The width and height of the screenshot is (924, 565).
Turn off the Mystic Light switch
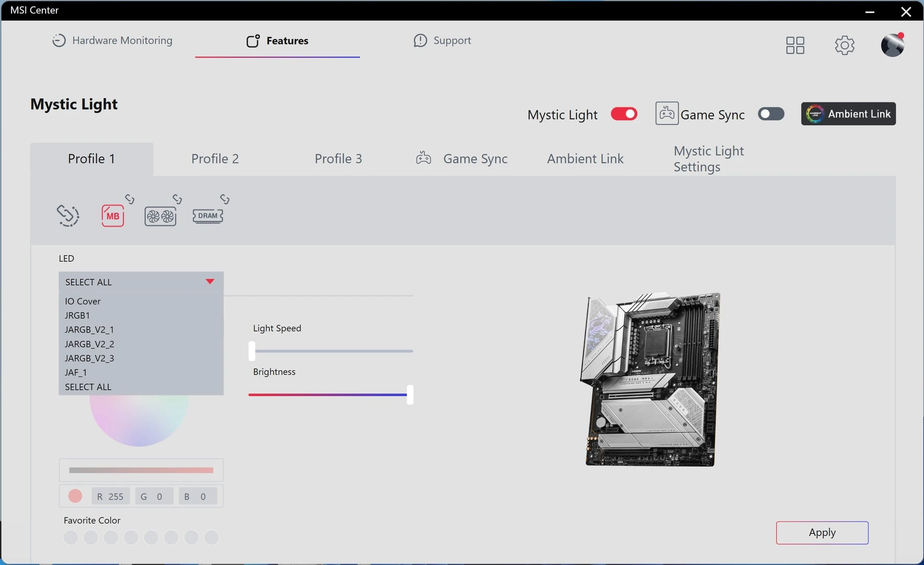point(624,114)
